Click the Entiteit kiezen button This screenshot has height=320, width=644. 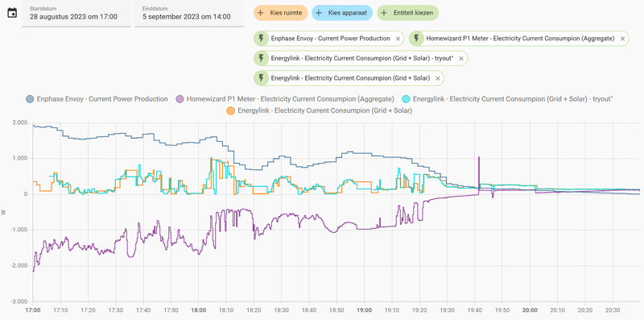408,13
